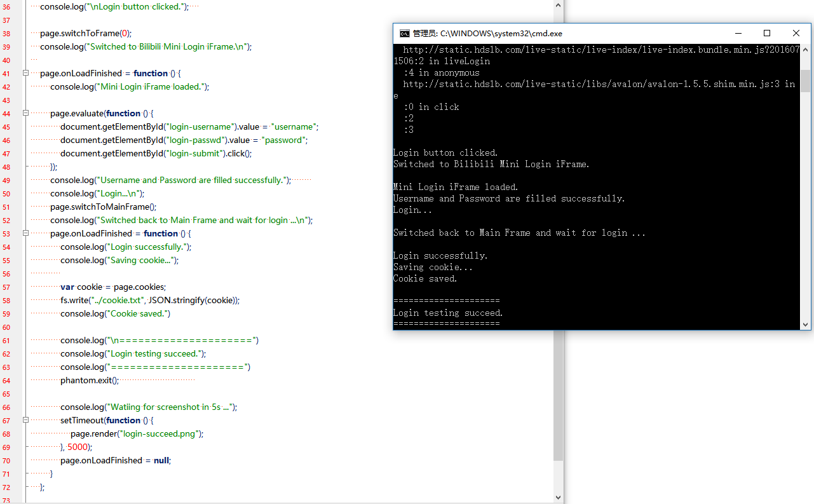Maximize the cmd.exe console window
This screenshot has width=814, height=504.
767,34
